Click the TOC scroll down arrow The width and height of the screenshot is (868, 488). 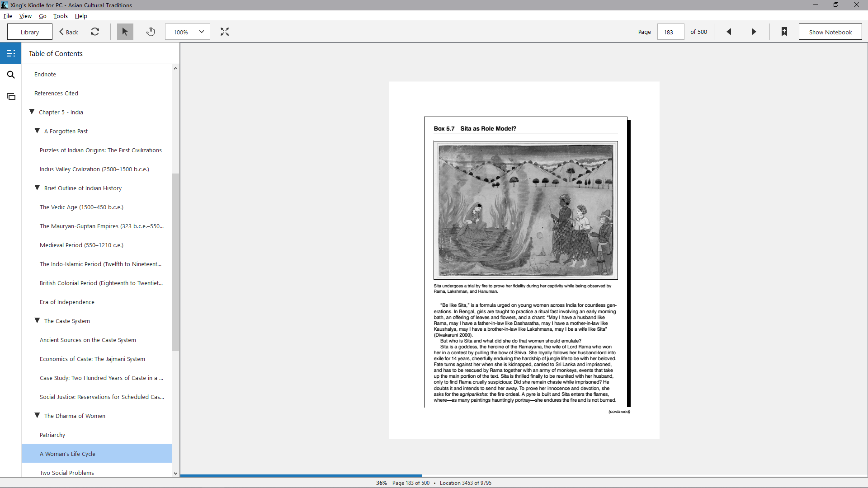point(175,473)
